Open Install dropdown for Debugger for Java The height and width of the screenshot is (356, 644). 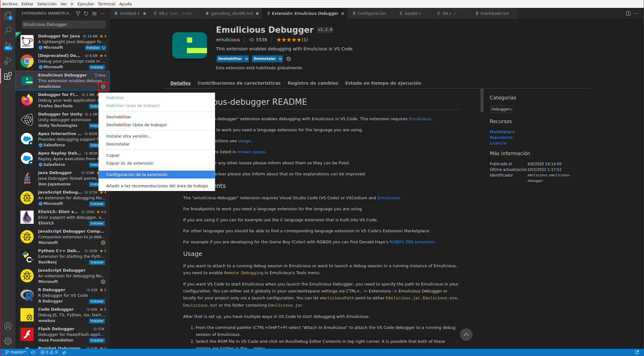coord(104,48)
